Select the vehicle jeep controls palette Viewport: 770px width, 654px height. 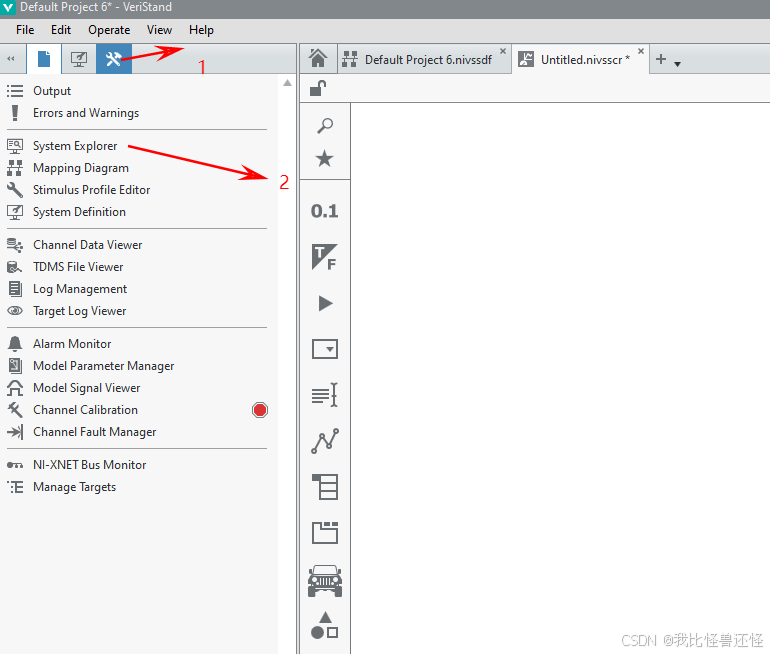point(325,581)
